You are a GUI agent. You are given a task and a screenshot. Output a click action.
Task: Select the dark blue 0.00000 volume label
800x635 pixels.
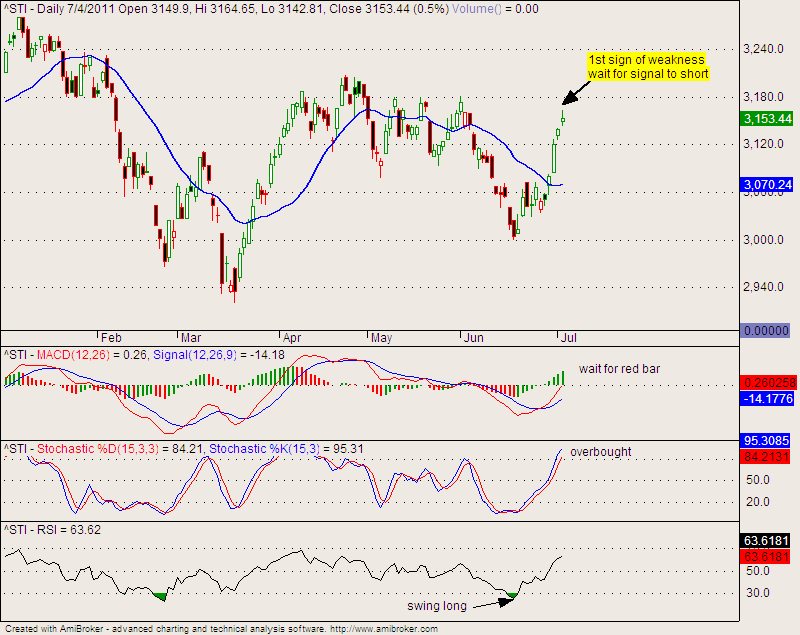[x=768, y=330]
